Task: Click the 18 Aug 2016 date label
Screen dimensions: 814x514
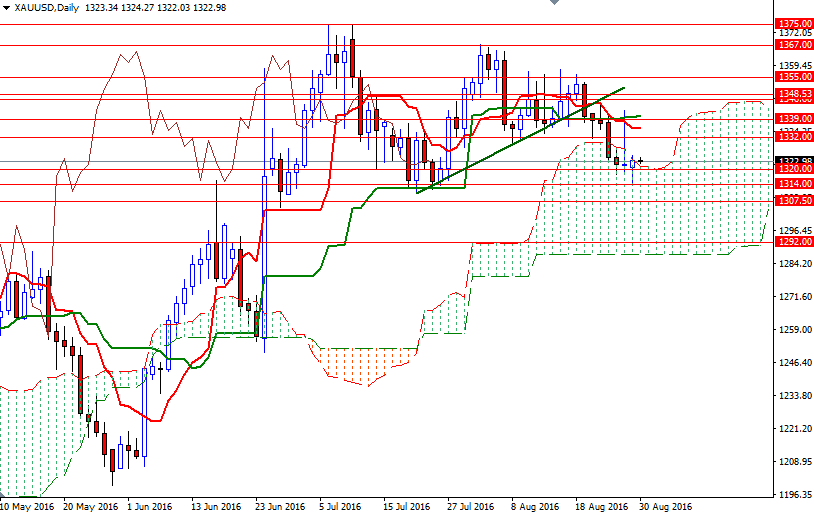Action: point(601,506)
